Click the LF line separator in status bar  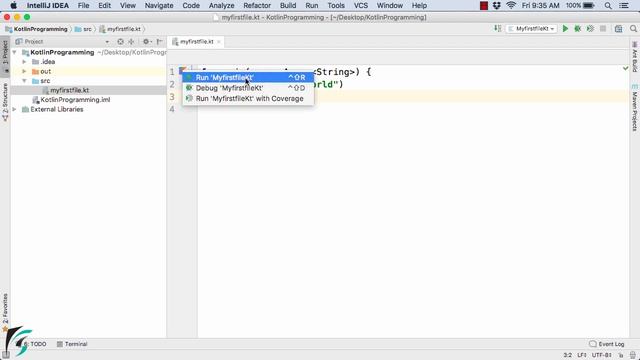(582, 355)
